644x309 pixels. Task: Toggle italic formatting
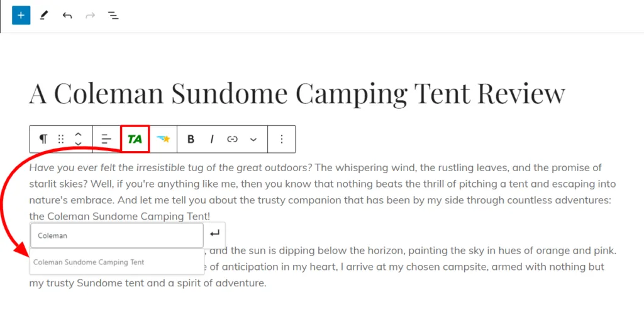(212, 139)
